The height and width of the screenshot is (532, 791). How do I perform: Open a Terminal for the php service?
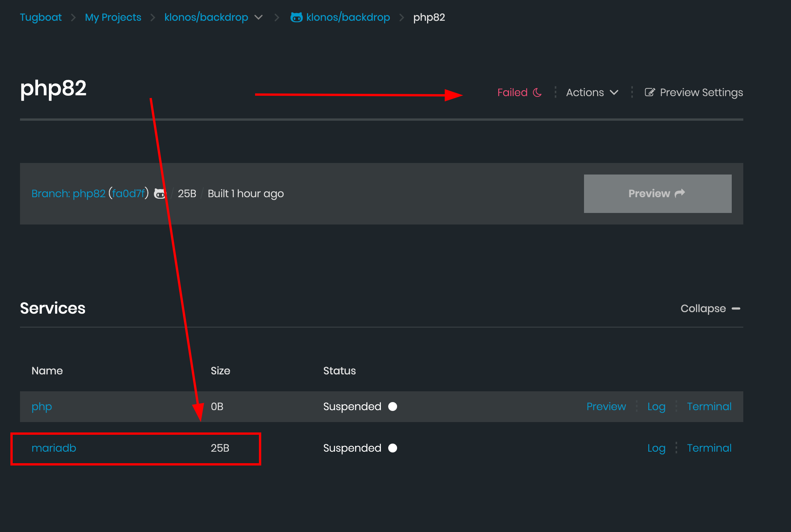coord(709,406)
